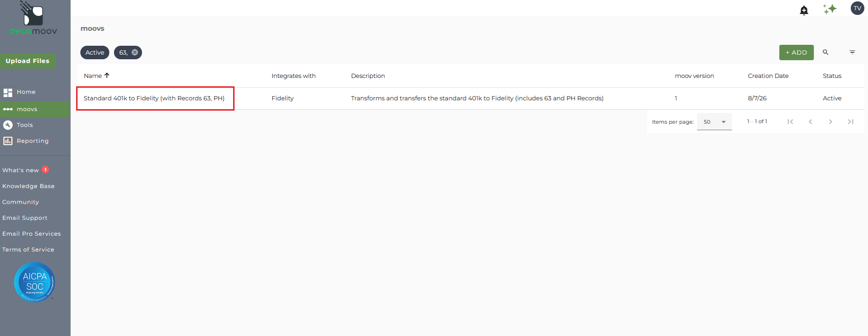
Task: Click the Active filter chip
Action: tap(95, 52)
